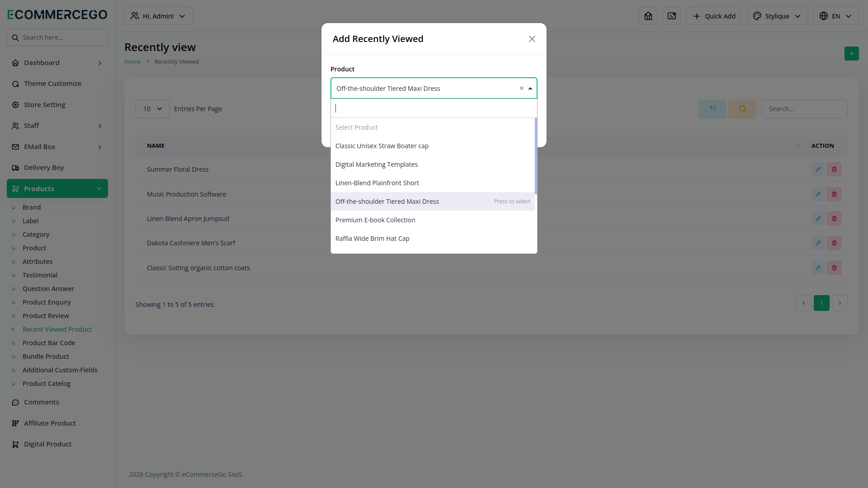868x488 pixels.
Task: Choose Digital Marketing Templates option
Action: click(433, 164)
